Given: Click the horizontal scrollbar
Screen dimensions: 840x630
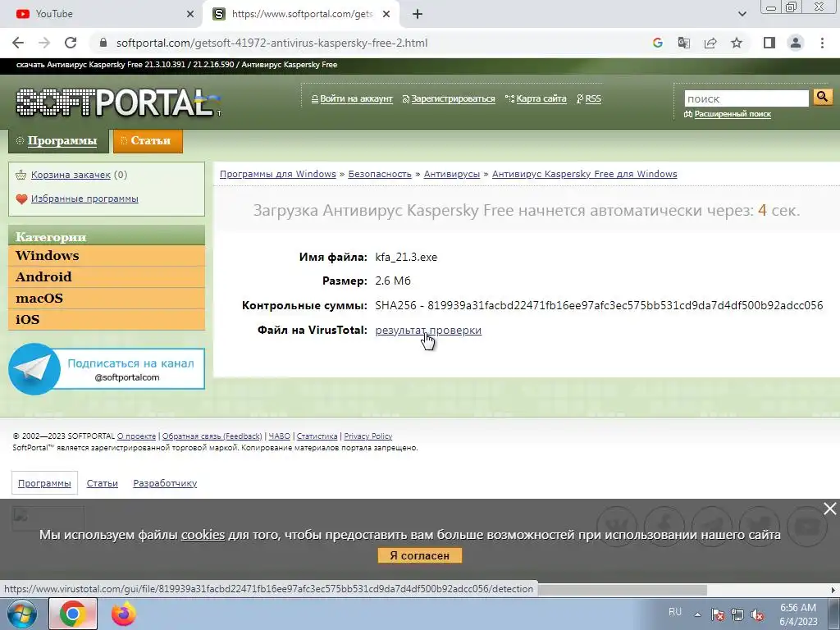Looking at the screenshot, I should tap(622, 590).
